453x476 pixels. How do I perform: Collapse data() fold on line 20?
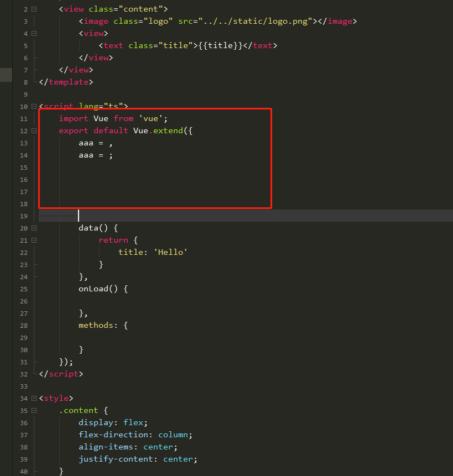pyautogui.click(x=34, y=228)
